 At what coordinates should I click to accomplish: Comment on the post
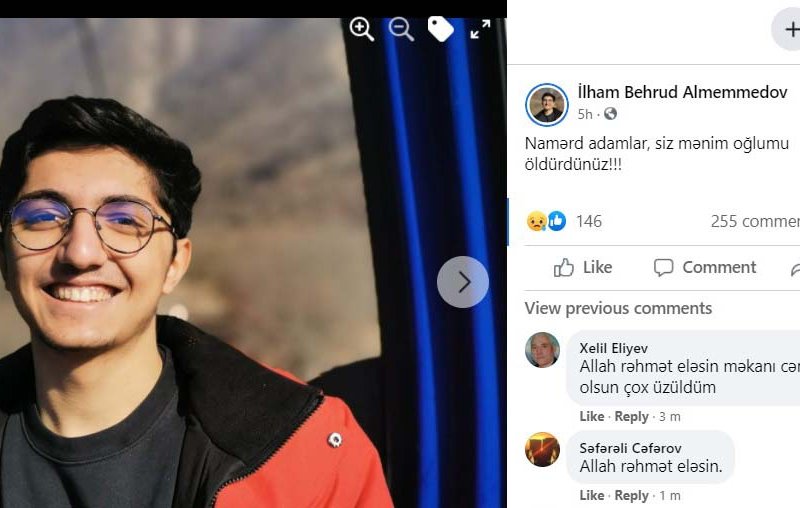pos(705,267)
